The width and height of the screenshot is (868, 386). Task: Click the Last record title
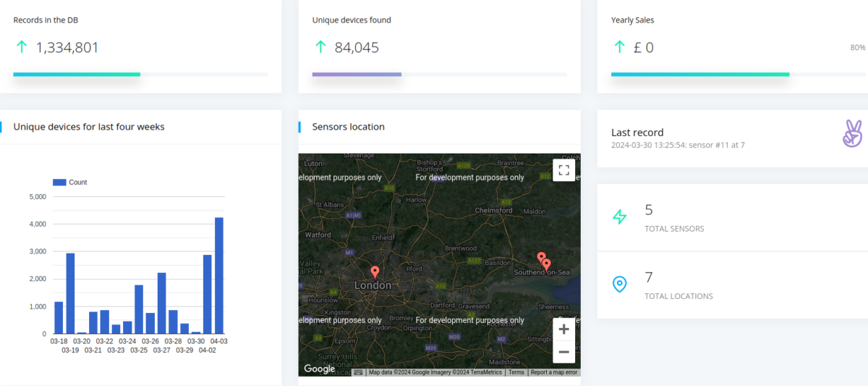[x=637, y=133]
